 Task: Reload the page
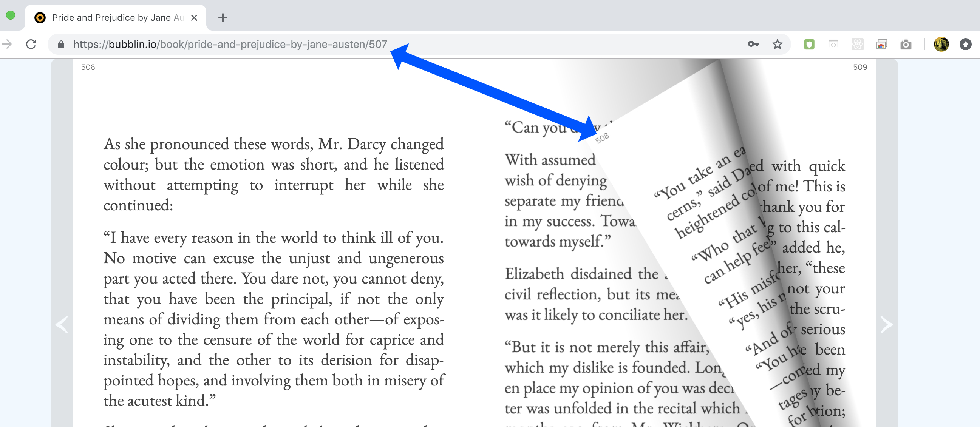click(31, 44)
